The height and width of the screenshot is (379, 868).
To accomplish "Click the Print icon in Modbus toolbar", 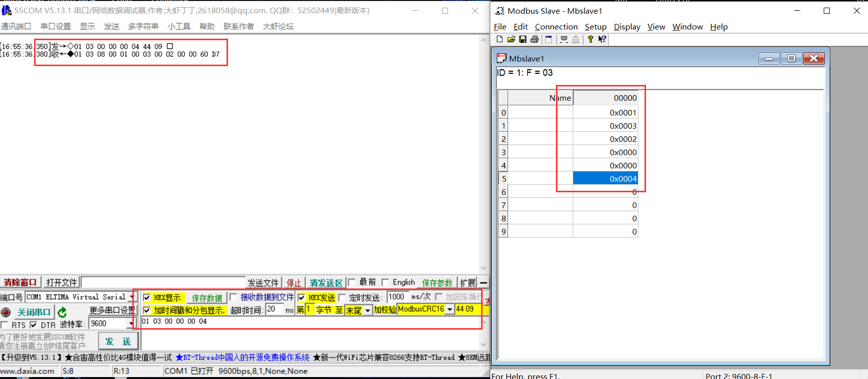I will click(535, 39).
